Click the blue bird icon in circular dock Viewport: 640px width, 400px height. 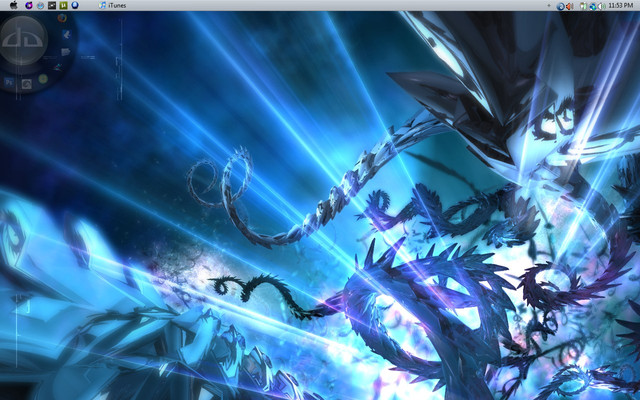tap(67, 35)
